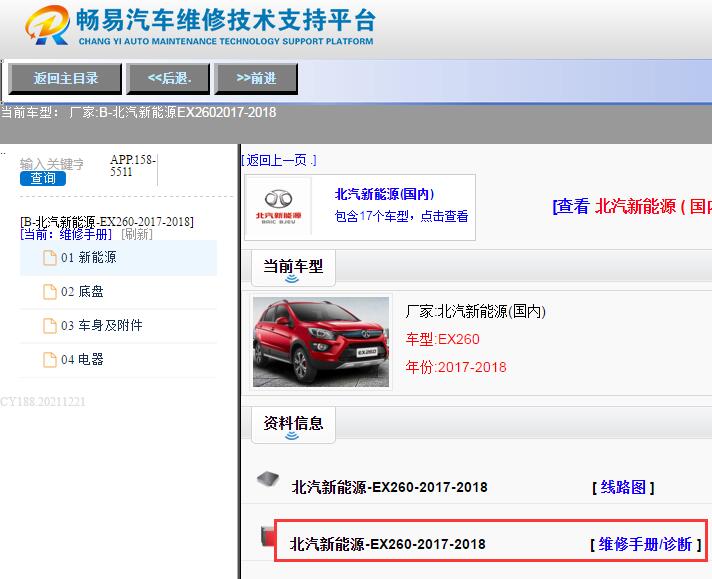Select the 04 电器 entry
Viewport: 712px width, 579px height.
(x=82, y=360)
